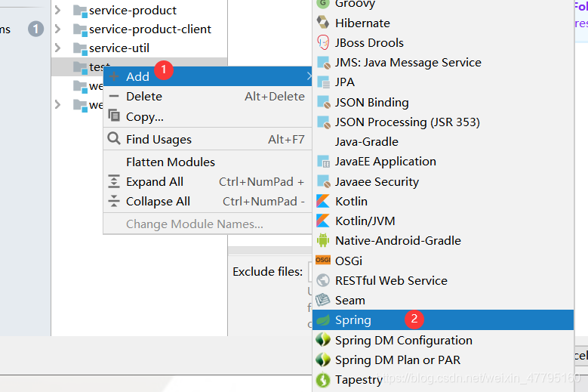Image resolution: width=588 pixels, height=392 pixels.
Task: Open the Add submenu arrow
Action: tap(309, 76)
